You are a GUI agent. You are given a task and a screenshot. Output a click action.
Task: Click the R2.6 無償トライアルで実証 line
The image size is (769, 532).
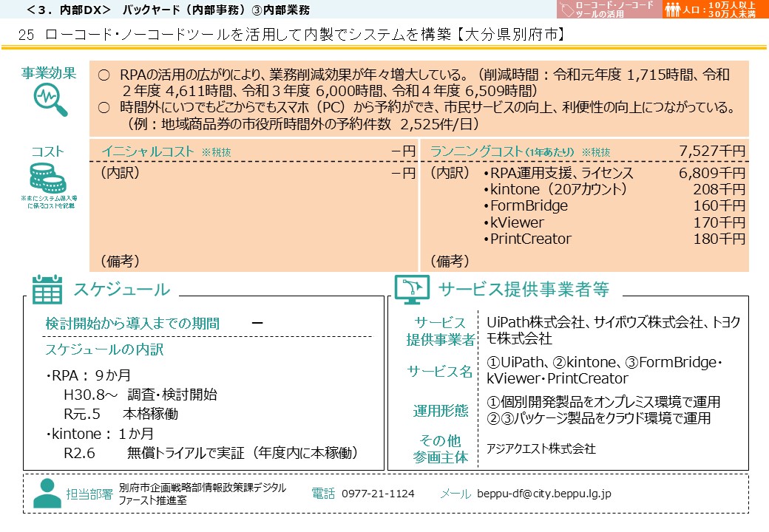point(211,453)
